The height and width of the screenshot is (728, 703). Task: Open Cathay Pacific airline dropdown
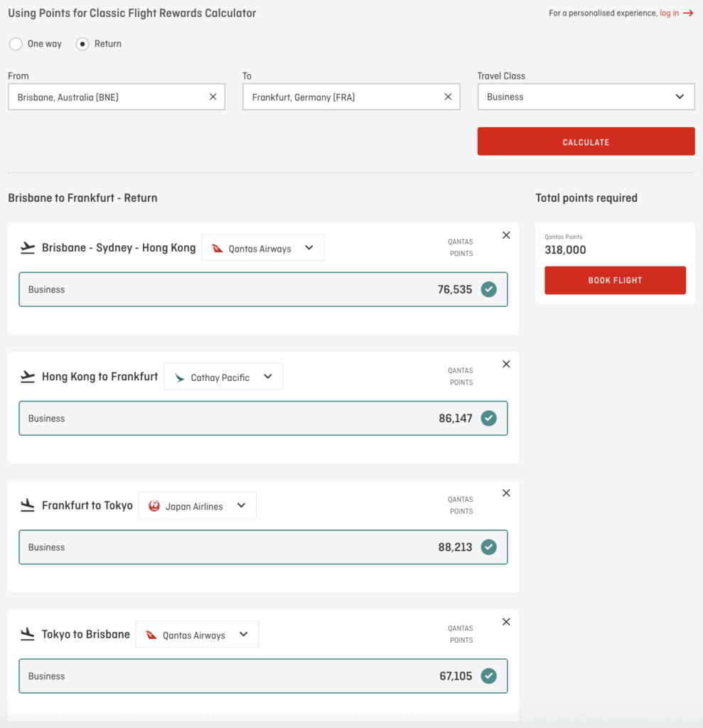click(223, 377)
